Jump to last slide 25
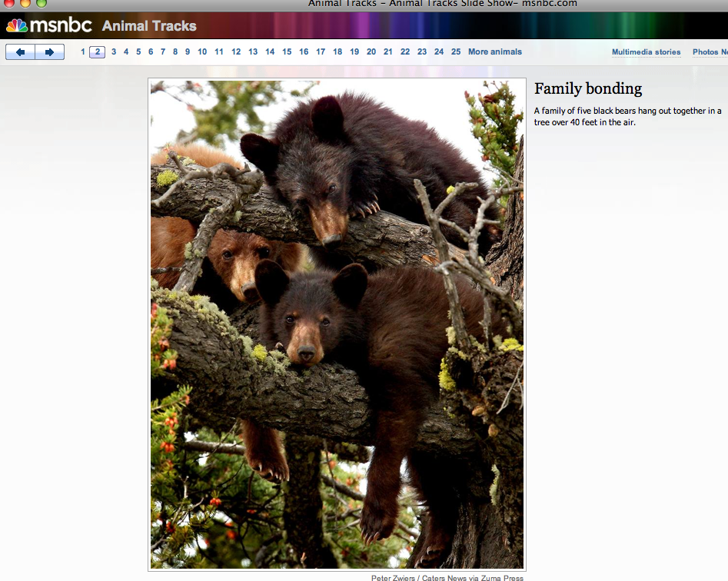 [456, 52]
